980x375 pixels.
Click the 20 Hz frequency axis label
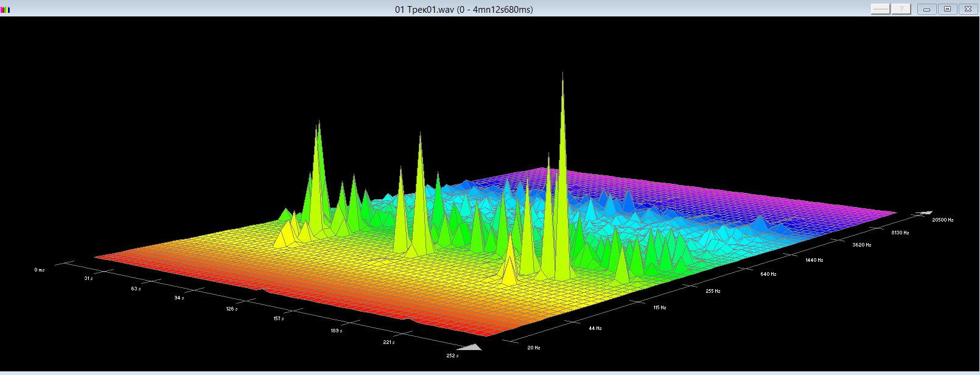(x=533, y=348)
